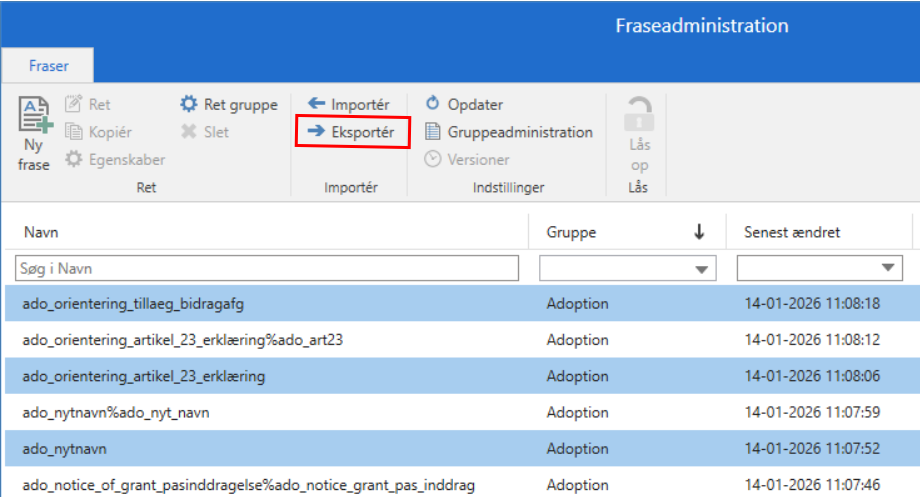The width and height of the screenshot is (920, 497).
Task: Click the Eksportér right arrow icon
Action: (x=316, y=131)
